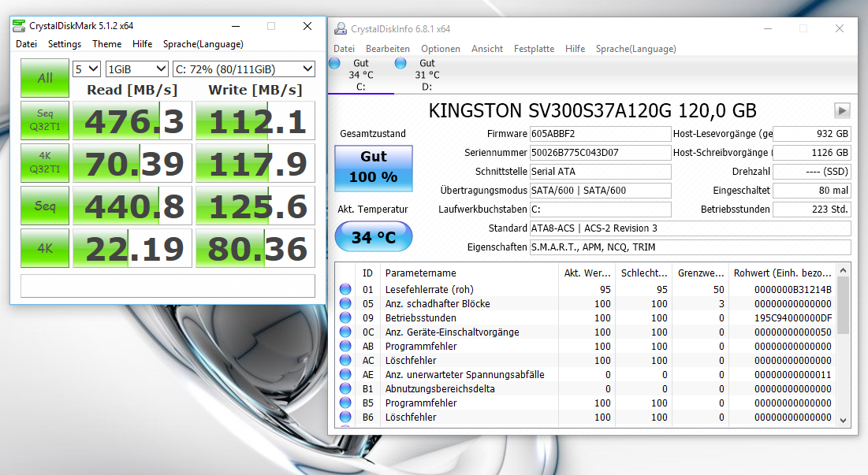
Task: Open Ansicht menu in CrystalDiskInfo
Action: pos(487,49)
